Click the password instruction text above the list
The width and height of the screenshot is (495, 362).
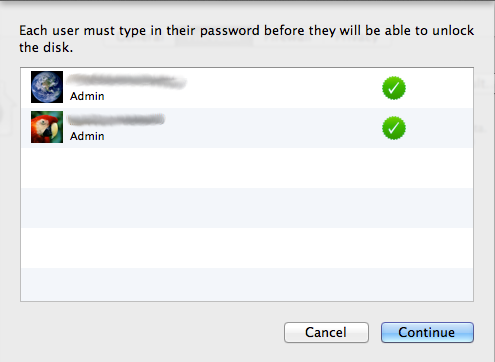tap(246, 39)
